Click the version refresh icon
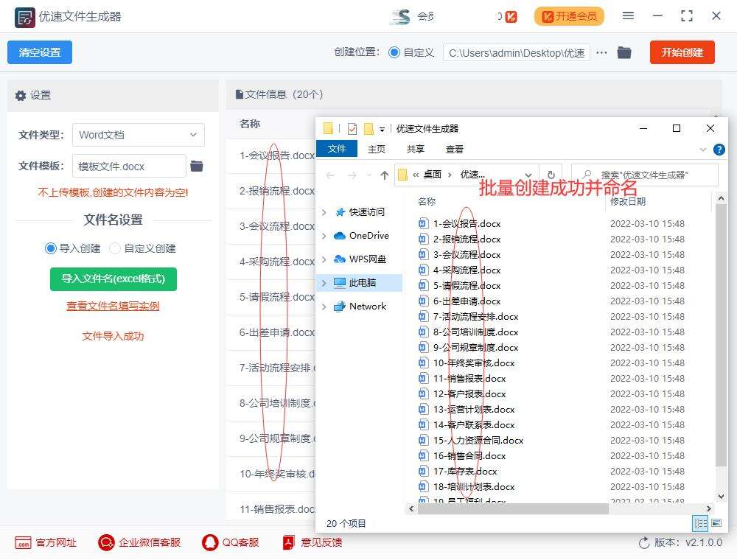This screenshot has width=737, height=560. pos(644,543)
